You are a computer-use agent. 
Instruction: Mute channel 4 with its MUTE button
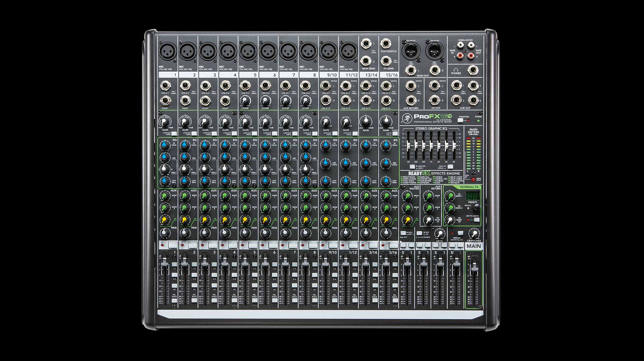233,245
